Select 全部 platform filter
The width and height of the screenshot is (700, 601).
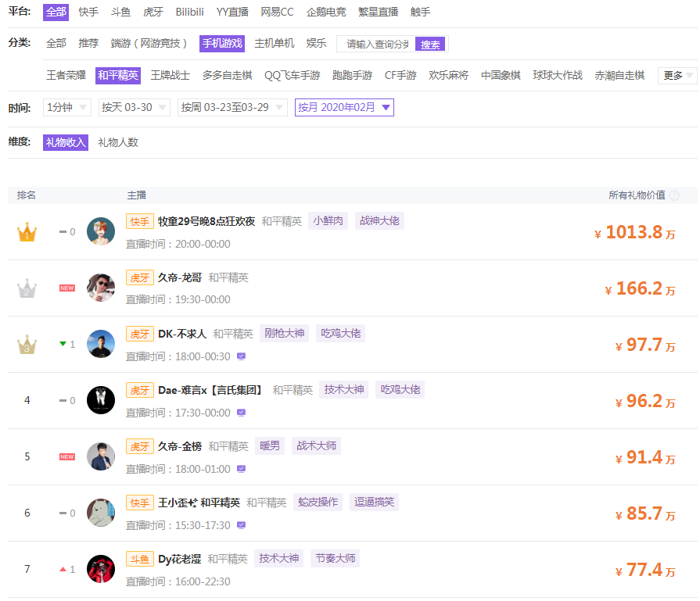56,12
